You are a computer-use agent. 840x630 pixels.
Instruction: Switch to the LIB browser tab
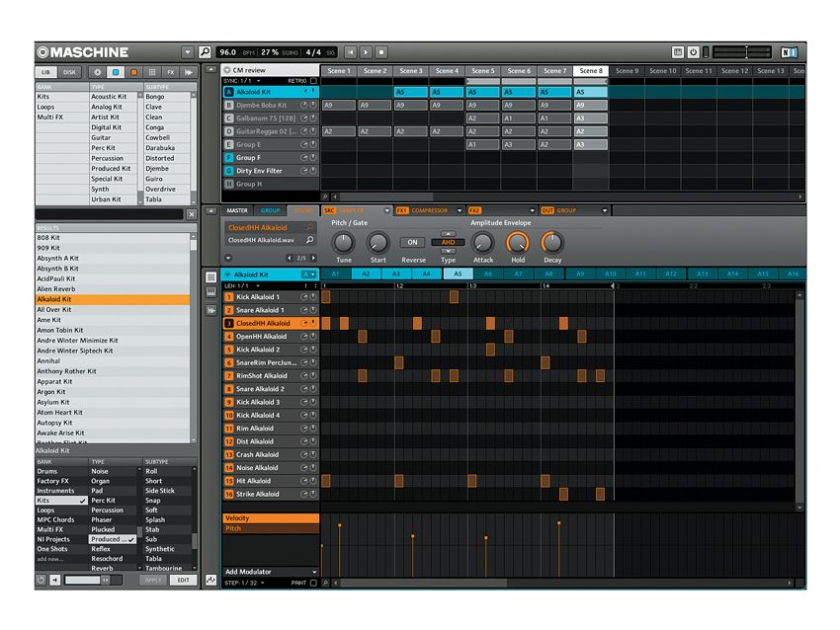pos(46,72)
